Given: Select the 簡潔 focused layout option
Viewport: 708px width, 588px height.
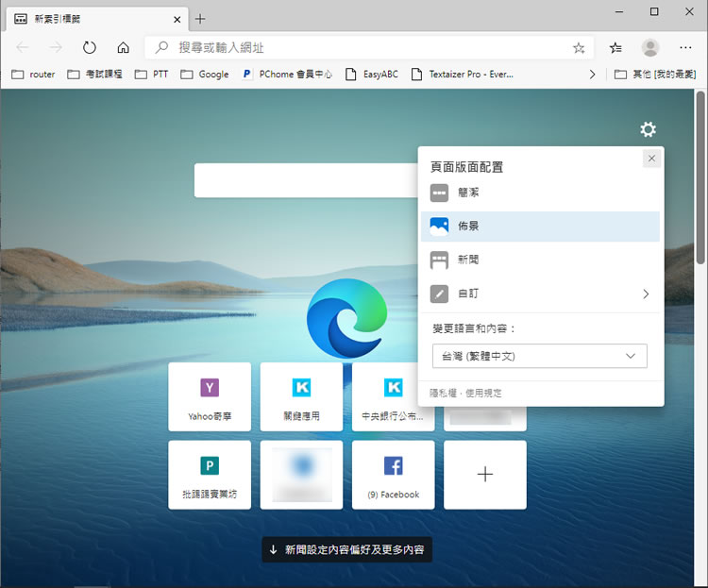Looking at the screenshot, I should 540,193.
